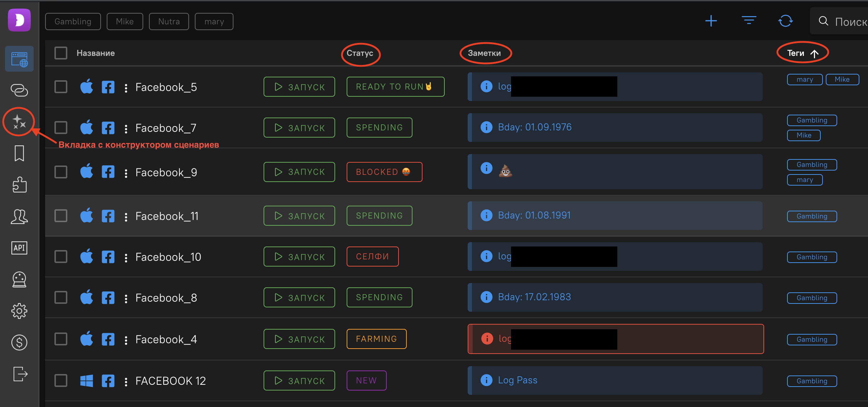Open three-dot menu for Facebook_10
The image size is (868, 407).
pos(126,258)
